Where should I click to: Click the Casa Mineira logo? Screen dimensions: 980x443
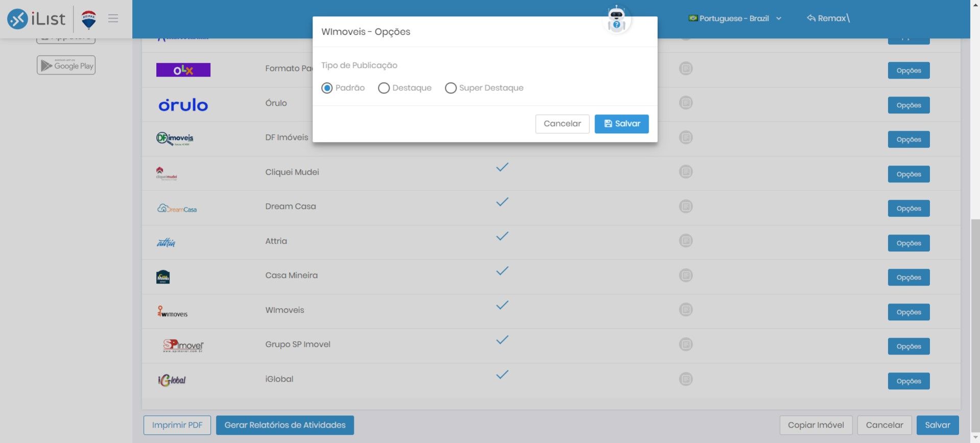[x=163, y=277]
